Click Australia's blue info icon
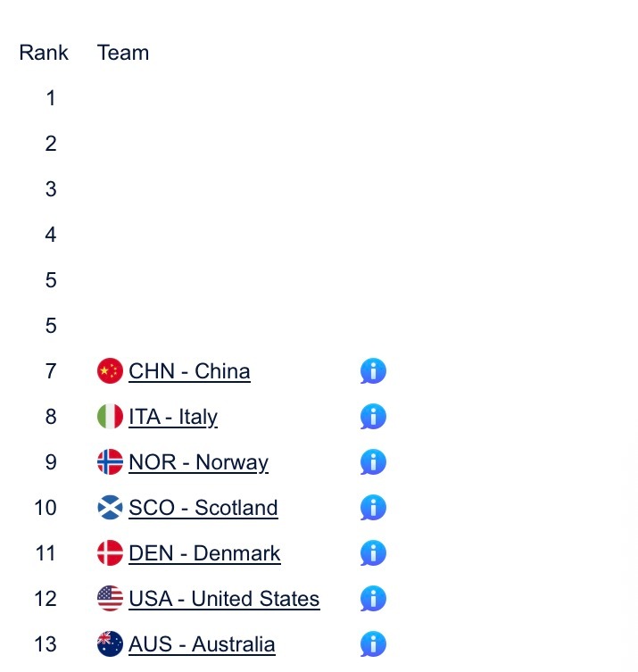The height and width of the screenshot is (672, 638). coord(373,644)
